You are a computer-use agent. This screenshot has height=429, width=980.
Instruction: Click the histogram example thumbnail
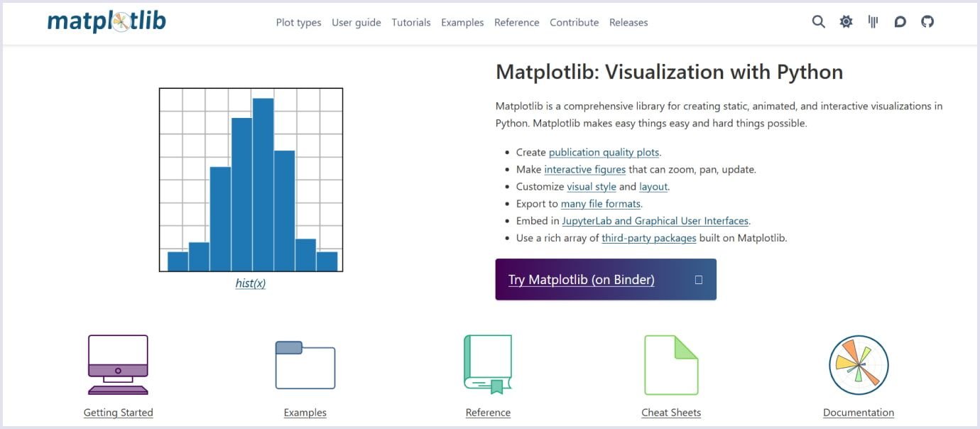tap(251, 179)
